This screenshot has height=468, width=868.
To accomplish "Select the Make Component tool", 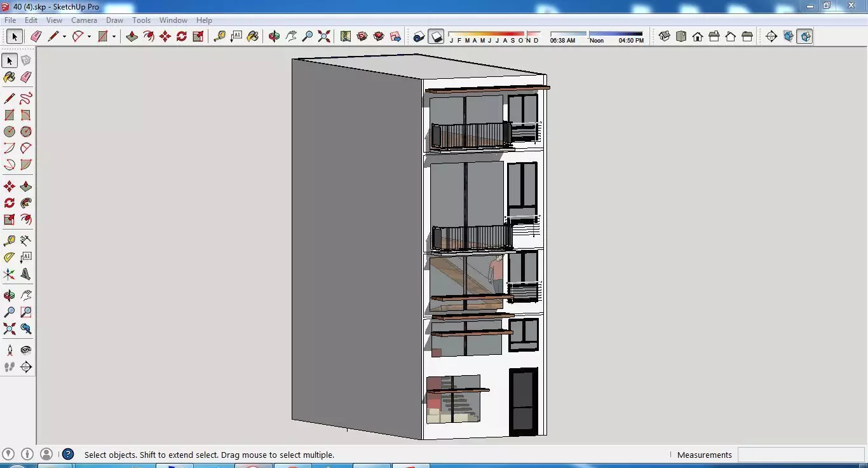I will [x=26, y=60].
